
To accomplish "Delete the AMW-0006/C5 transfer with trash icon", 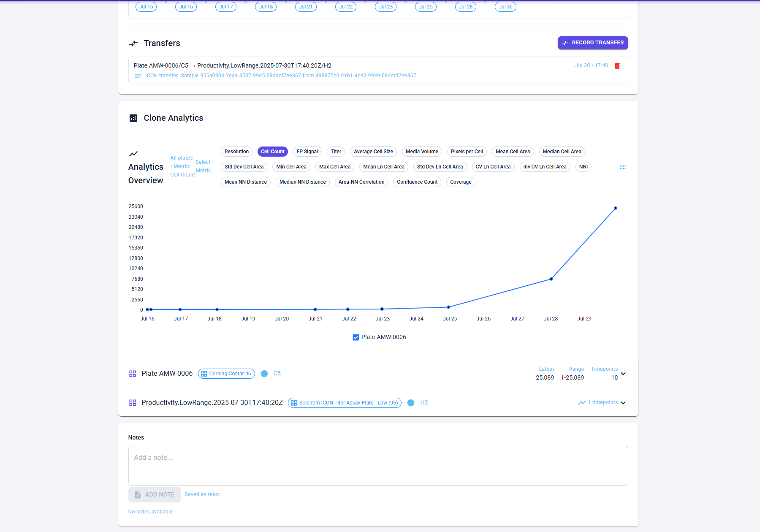I will click(x=617, y=66).
